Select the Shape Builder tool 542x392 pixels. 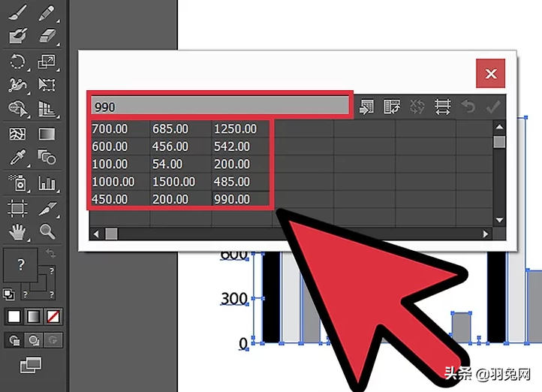pos(17,108)
